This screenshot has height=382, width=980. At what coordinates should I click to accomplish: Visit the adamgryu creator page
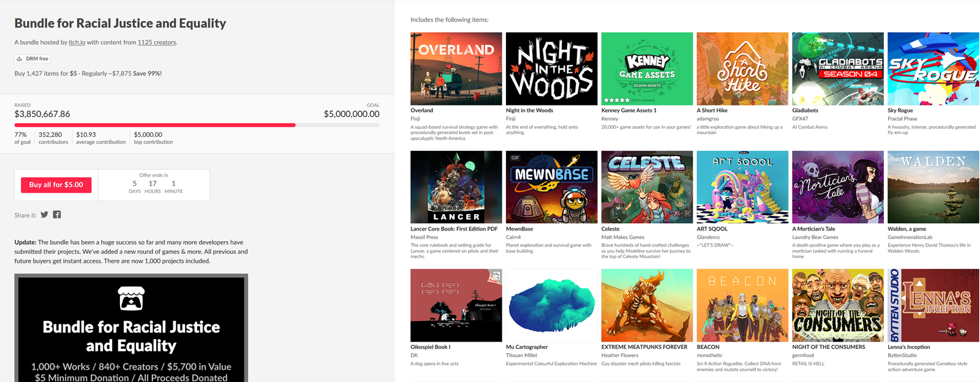(707, 119)
